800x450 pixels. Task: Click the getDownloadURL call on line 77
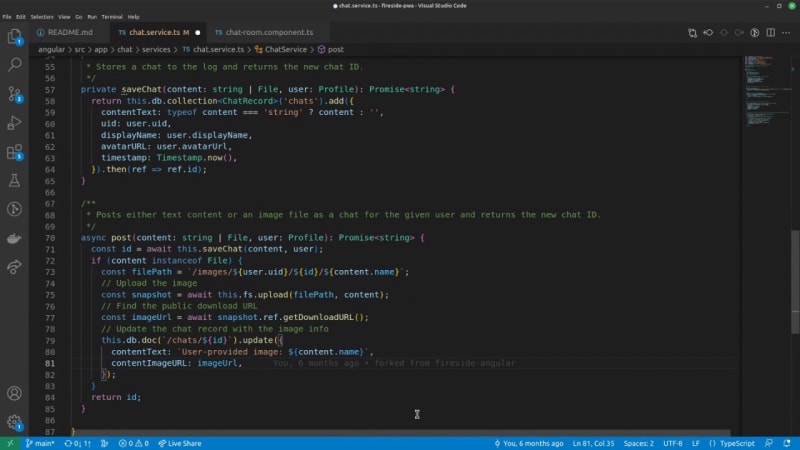click(x=318, y=317)
